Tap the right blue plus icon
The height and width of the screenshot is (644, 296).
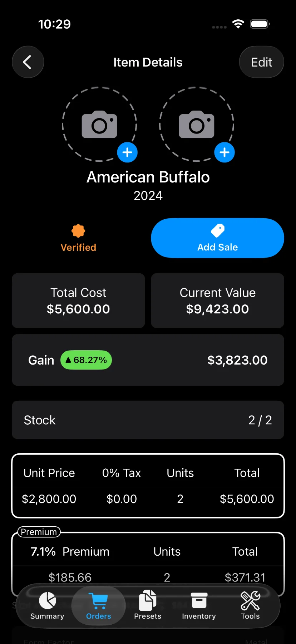225,152
